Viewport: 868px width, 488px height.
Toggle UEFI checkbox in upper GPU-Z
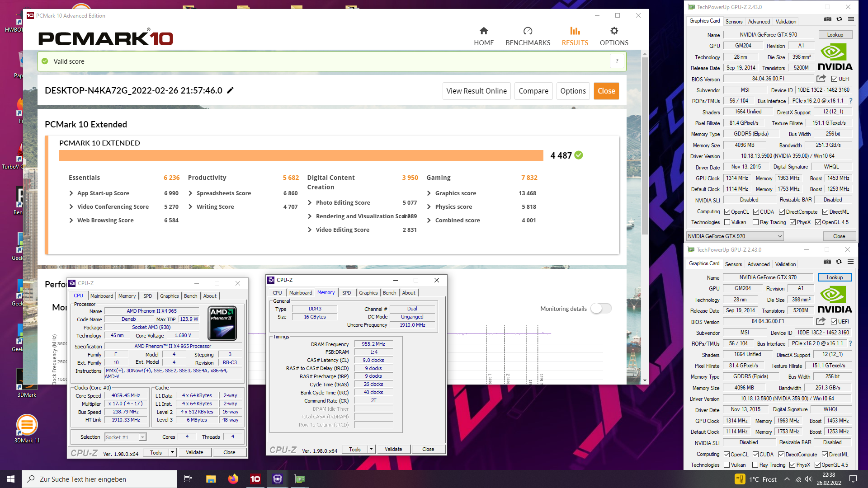(x=834, y=79)
